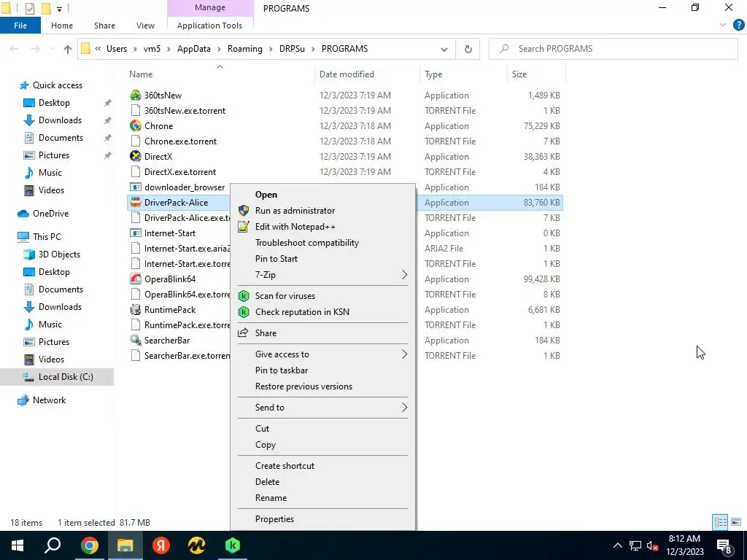Screen dimensions: 747x560
Task: Open Yandex browser from the taskbar
Action: 161,545
